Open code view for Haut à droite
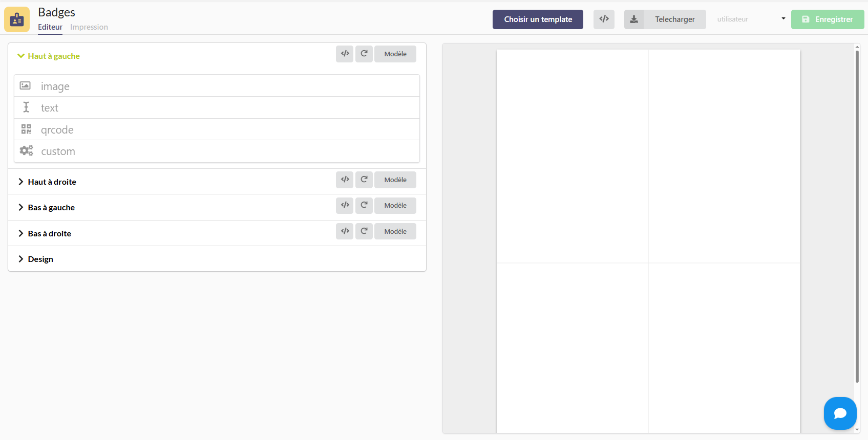The height and width of the screenshot is (440, 868). click(345, 180)
